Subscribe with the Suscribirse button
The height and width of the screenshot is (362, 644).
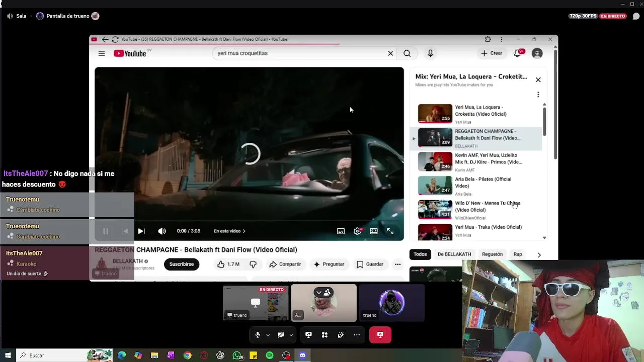pyautogui.click(x=182, y=264)
